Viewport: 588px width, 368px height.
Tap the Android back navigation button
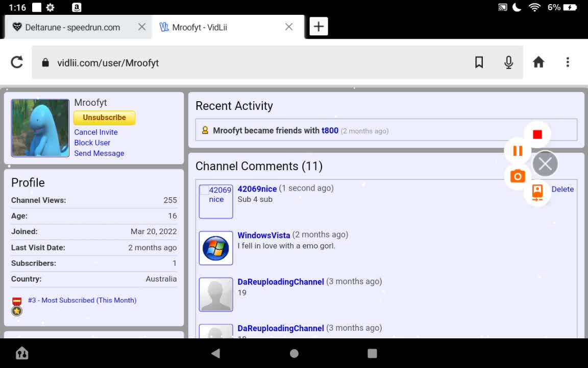pos(215,353)
